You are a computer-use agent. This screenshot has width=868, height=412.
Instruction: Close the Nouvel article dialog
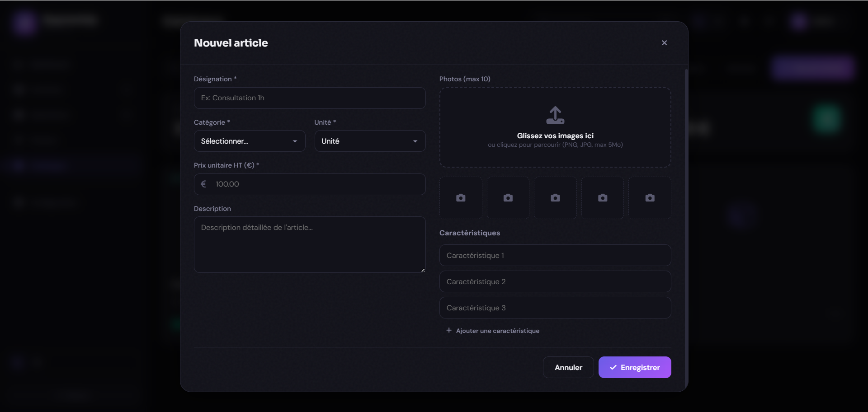[x=664, y=43]
